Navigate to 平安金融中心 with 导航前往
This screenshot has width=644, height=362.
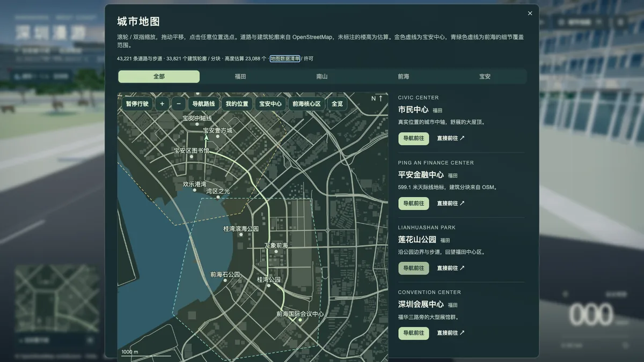pos(414,203)
